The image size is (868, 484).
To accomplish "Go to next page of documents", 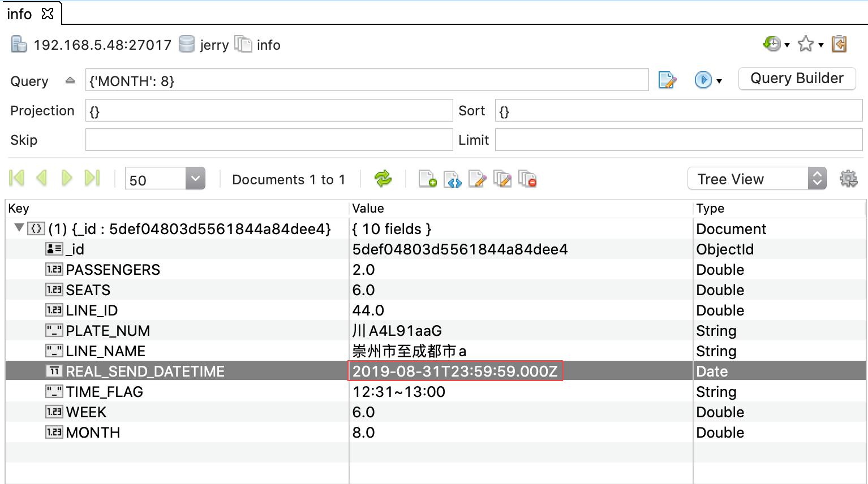I will point(67,179).
